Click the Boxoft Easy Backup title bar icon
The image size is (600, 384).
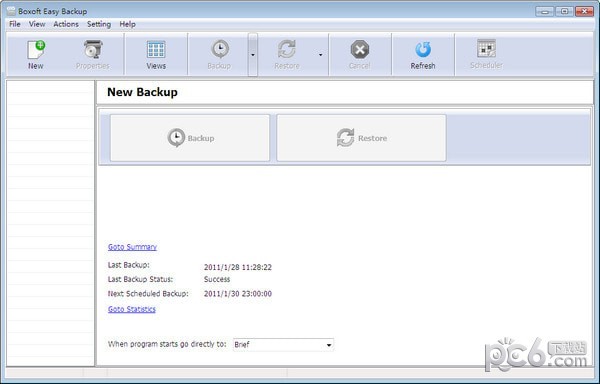11,11
